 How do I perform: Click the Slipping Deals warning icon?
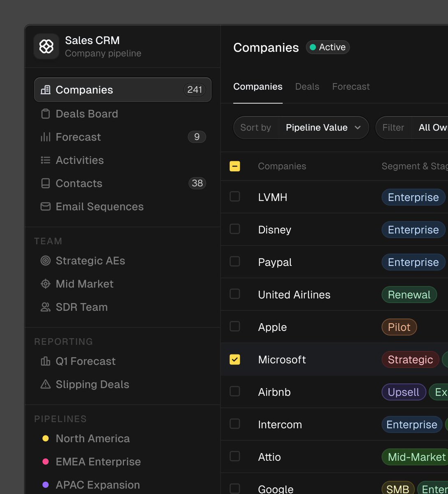[x=46, y=384]
